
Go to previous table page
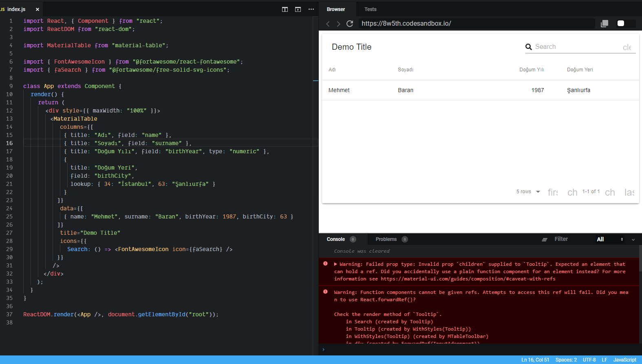573,192
